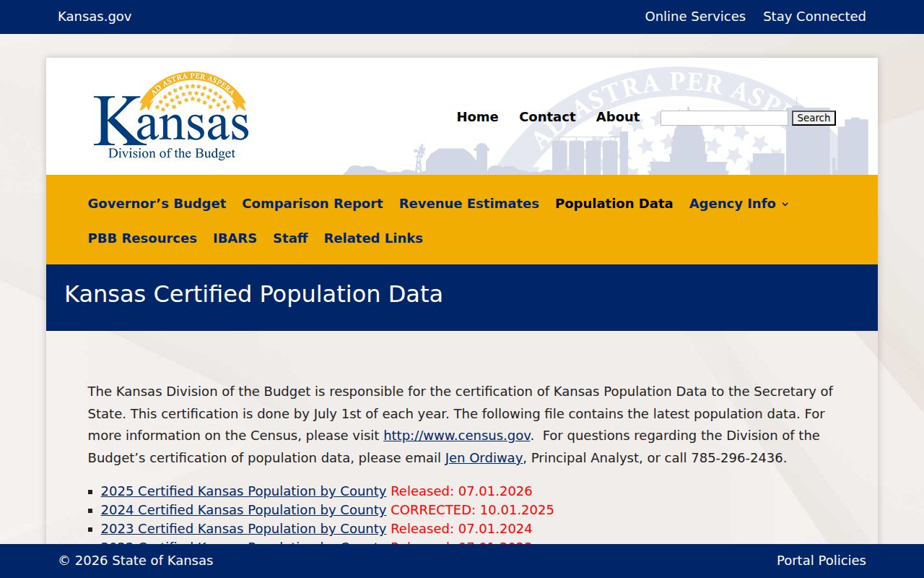Open PBB Resources in navigation
This screenshot has width=924, height=578.
[142, 238]
